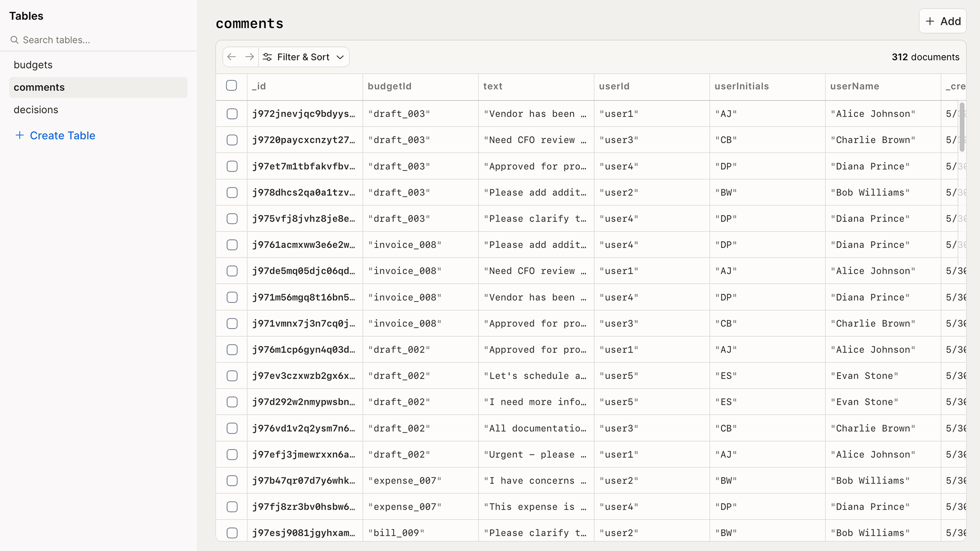Click the filter sliders icon

(267, 57)
